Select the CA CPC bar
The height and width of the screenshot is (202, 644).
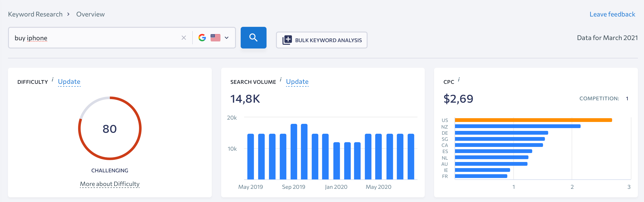coord(499,145)
